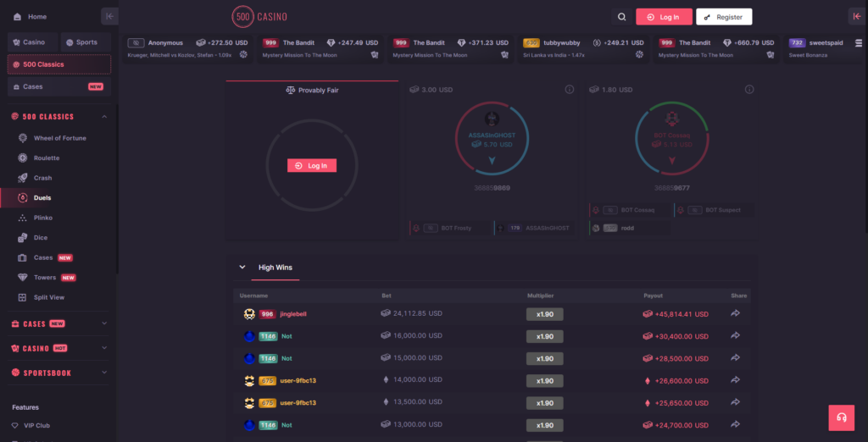The width and height of the screenshot is (868, 442).
Task: Open the Towers game
Action: point(45,277)
